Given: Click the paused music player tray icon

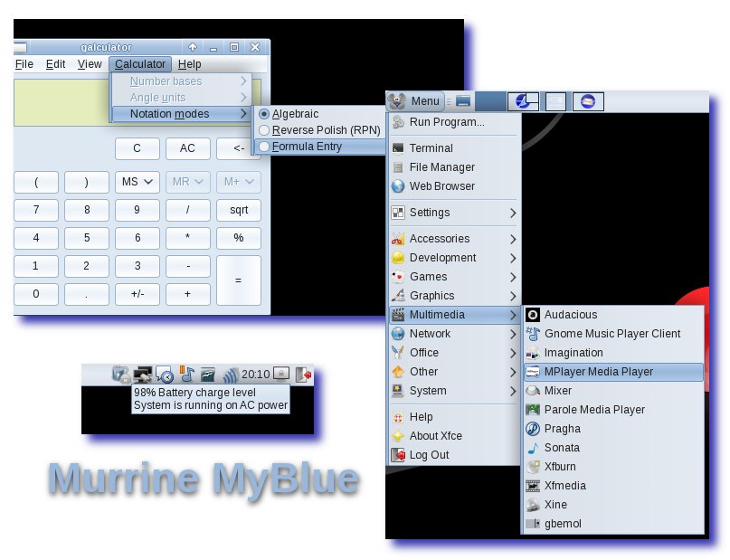Looking at the screenshot, I should [187, 374].
